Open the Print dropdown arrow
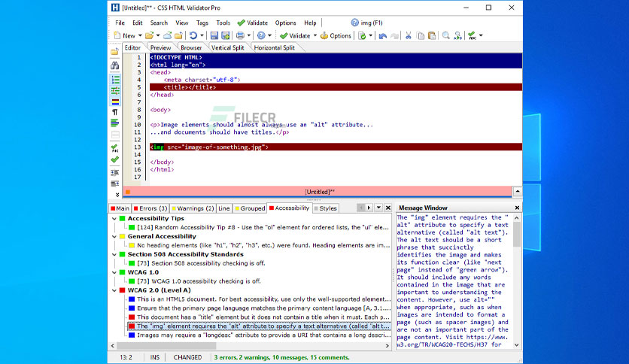 tap(249, 35)
